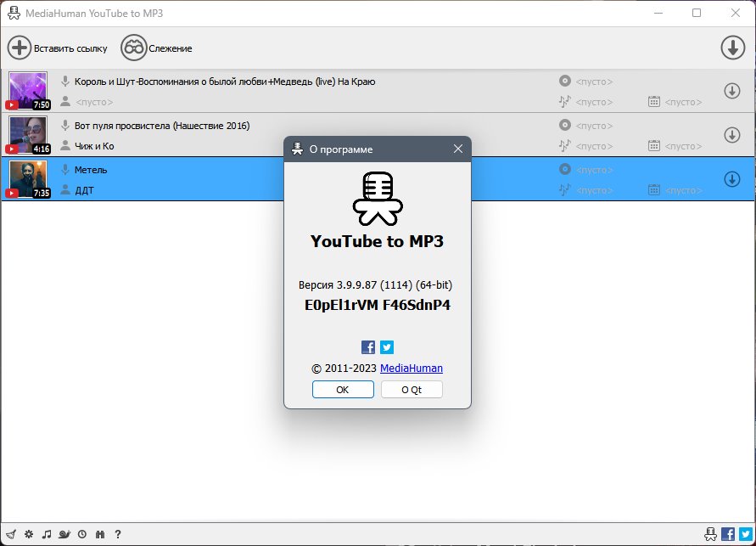
Task: Click the broom clear-list icon in status bar
Action: point(11,534)
